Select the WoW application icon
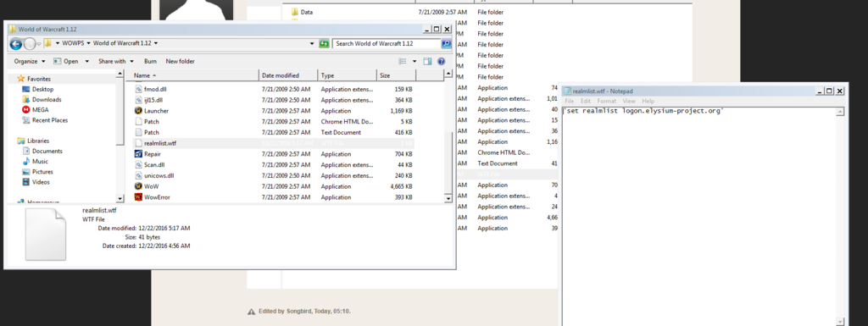868x326 pixels. 139,186
